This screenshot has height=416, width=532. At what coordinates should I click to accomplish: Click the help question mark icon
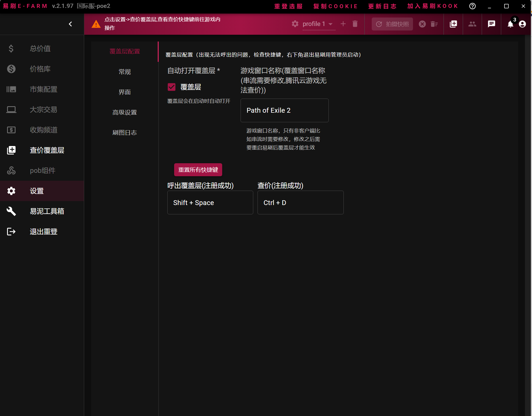click(x=472, y=6)
